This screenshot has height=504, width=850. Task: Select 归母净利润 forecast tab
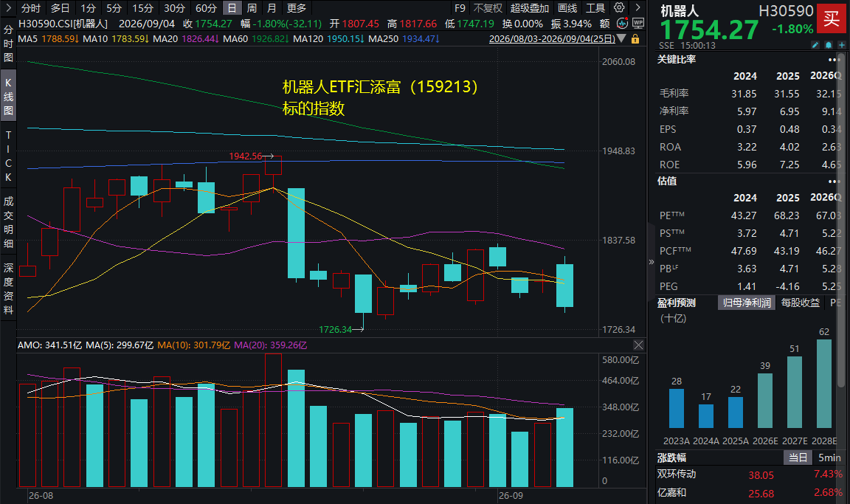(x=747, y=303)
